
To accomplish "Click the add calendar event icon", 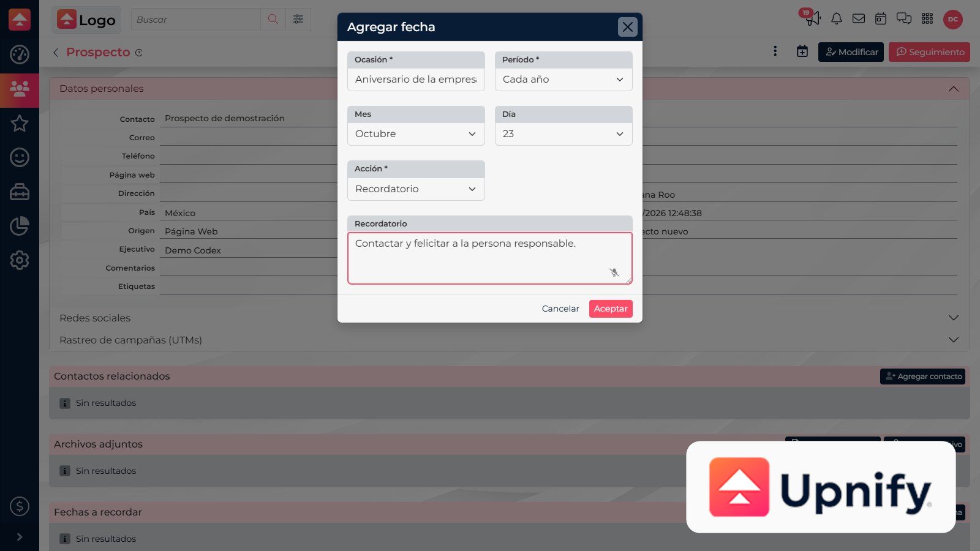I will click(802, 51).
